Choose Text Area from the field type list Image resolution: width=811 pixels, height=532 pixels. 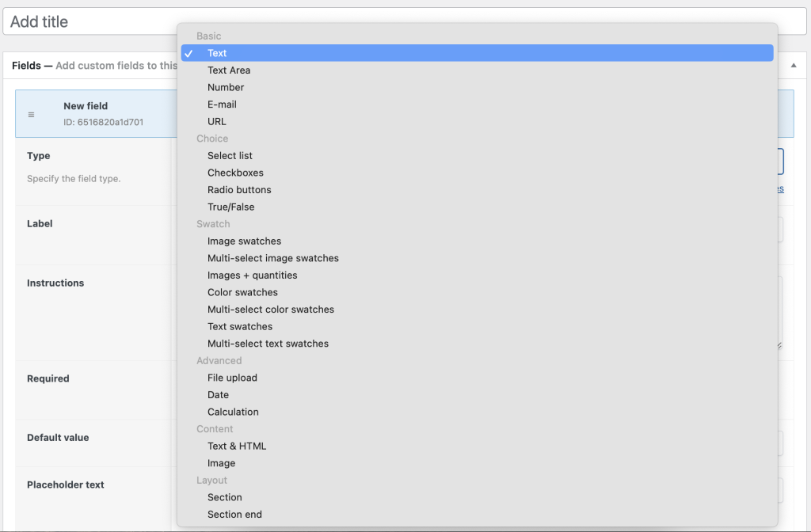click(230, 70)
